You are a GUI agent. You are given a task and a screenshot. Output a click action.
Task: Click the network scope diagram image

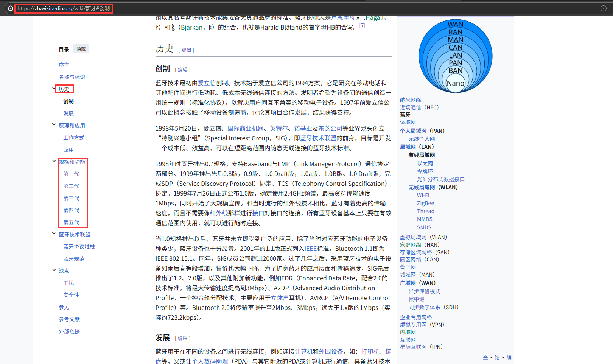[x=456, y=56]
